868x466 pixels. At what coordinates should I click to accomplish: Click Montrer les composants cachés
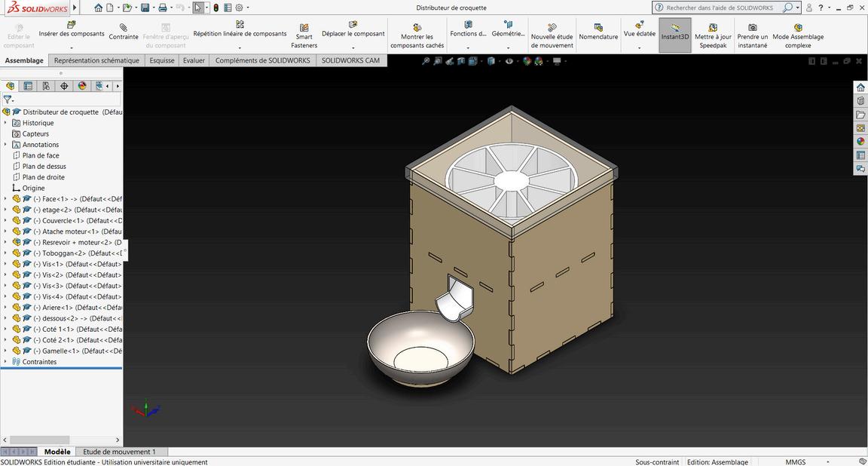(417, 36)
